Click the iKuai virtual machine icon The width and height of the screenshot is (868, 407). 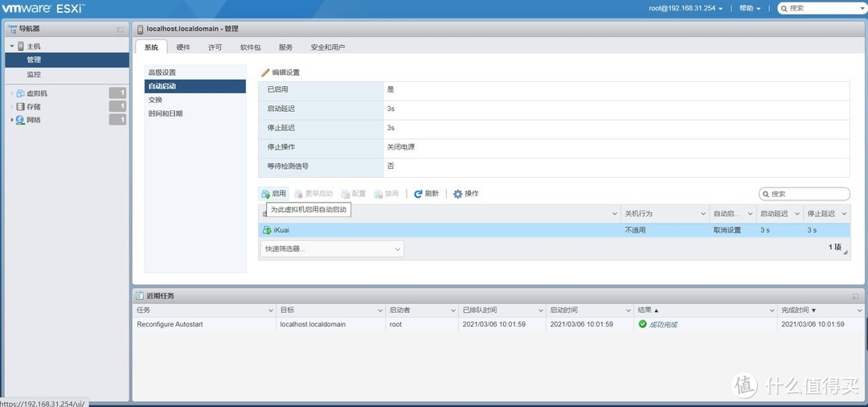pyautogui.click(x=267, y=230)
